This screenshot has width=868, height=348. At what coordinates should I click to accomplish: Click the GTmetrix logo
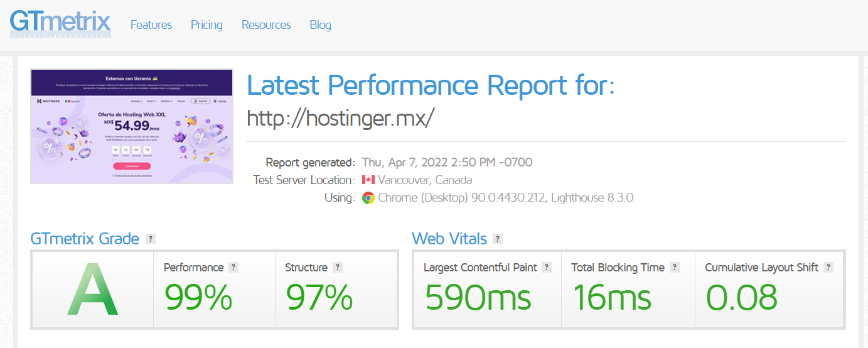60,24
